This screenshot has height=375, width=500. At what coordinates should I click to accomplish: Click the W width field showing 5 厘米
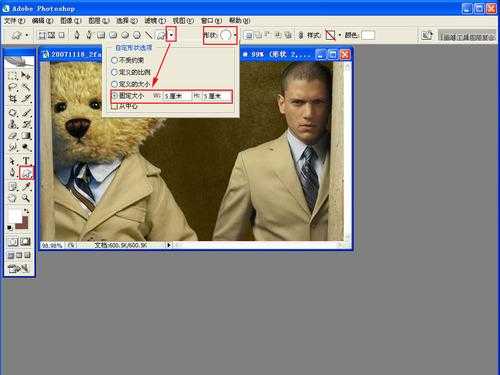tap(177, 96)
